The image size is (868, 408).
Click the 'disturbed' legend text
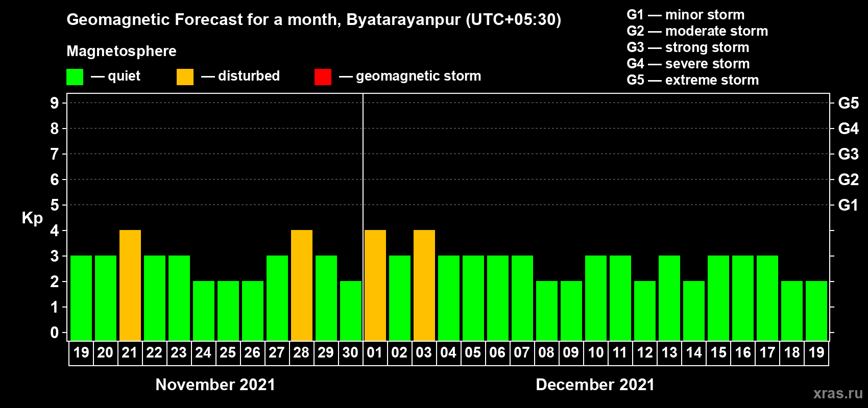249,76
